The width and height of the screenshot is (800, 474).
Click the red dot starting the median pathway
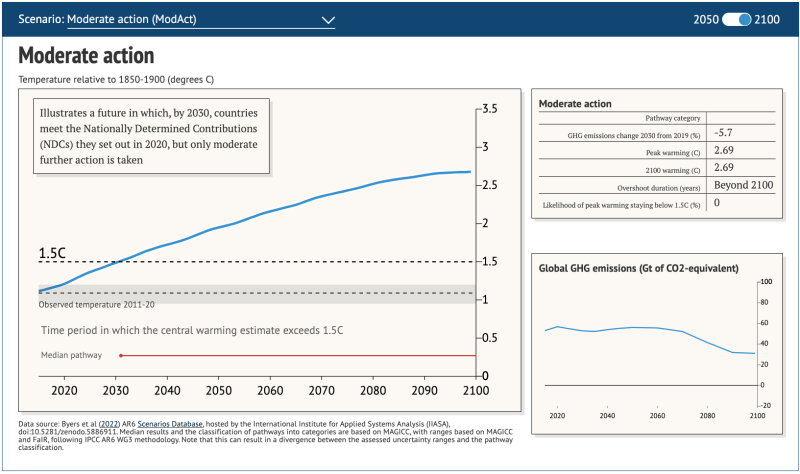click(121, 355)
